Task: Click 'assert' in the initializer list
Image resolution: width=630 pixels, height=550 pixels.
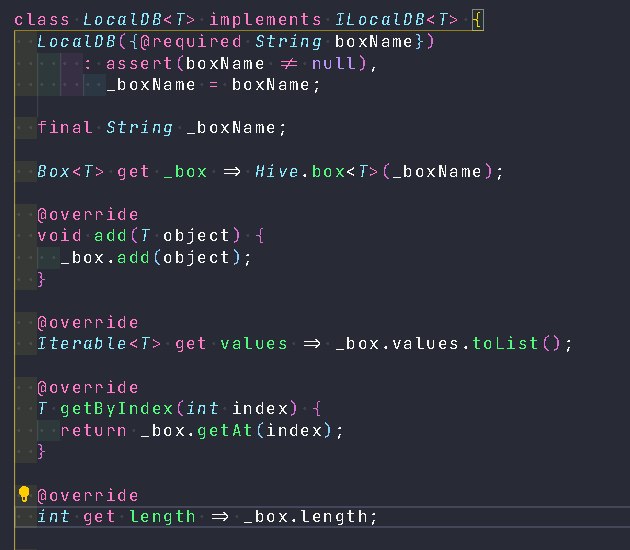Action: tap(139, 63)
